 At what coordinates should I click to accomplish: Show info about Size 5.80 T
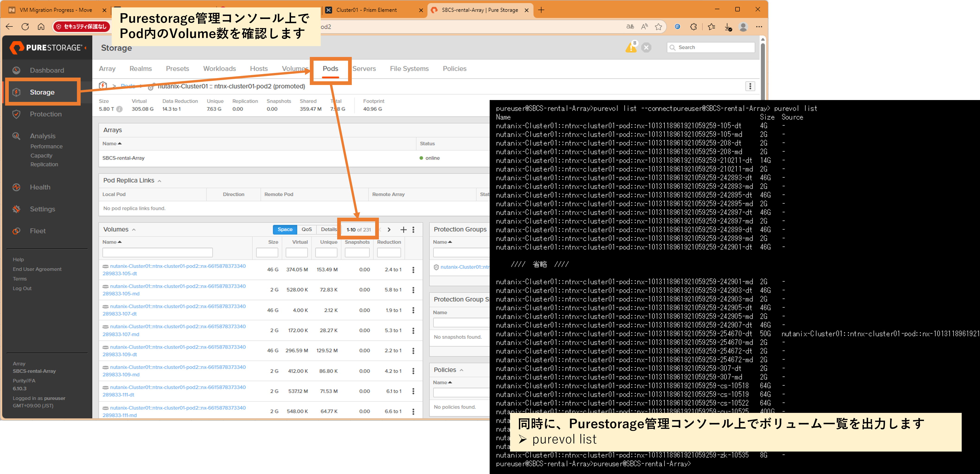click(119, 109)
